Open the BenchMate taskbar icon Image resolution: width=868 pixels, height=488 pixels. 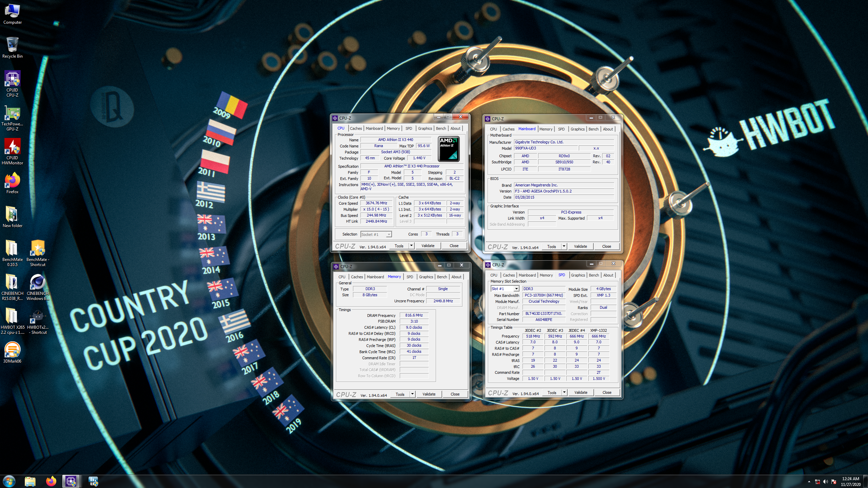[93, 481]
